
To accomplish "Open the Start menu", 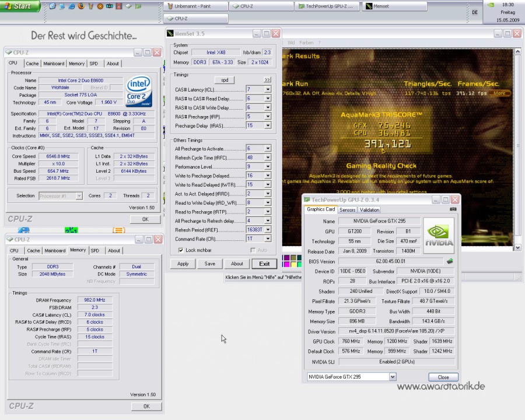I will pos(20,6).
